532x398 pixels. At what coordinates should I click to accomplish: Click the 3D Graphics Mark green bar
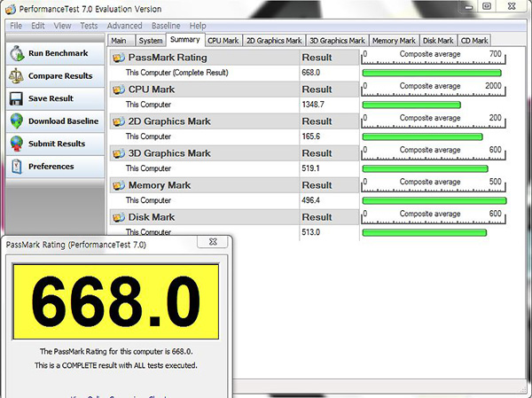(425, 168)
